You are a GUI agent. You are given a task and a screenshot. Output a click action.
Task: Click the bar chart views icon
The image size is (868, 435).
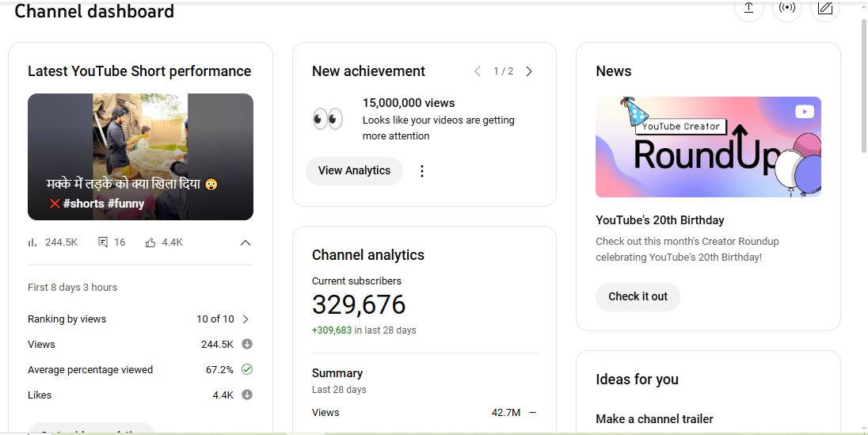click(x=32, y=242)
